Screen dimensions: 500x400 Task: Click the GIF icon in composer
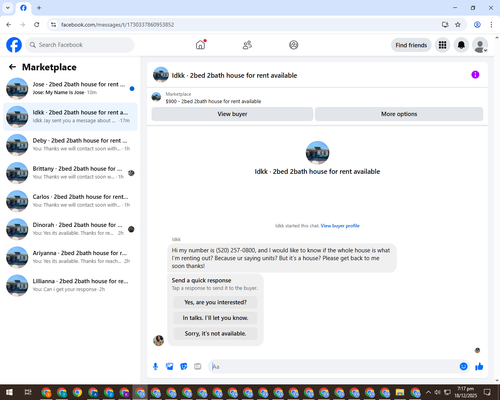click(x=198, y=367)
